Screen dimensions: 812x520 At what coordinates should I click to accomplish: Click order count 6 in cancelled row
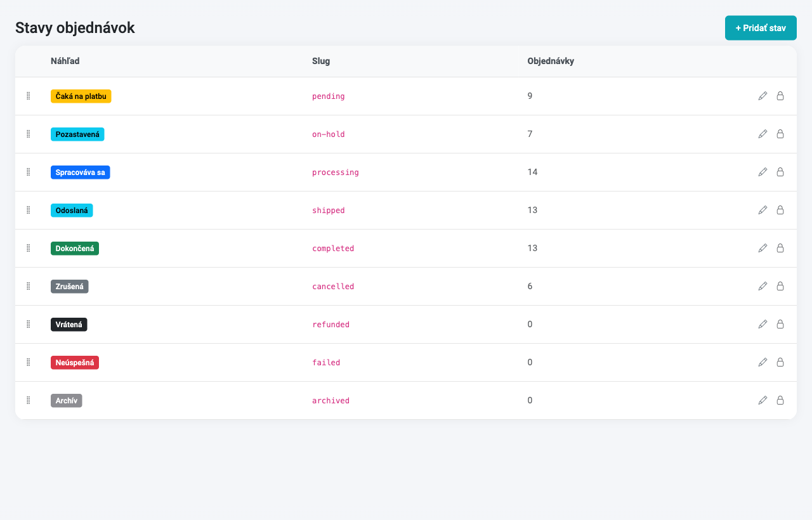coord(530,286)
